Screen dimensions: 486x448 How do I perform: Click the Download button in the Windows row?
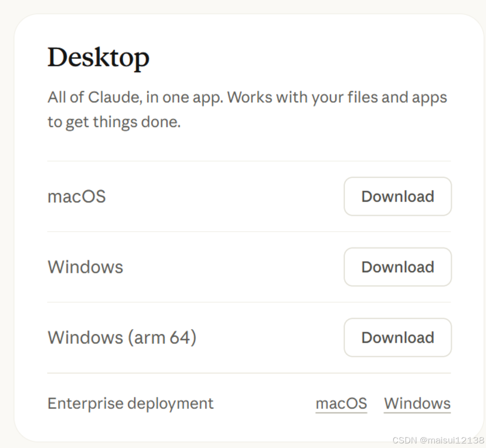tap(397, 267)
